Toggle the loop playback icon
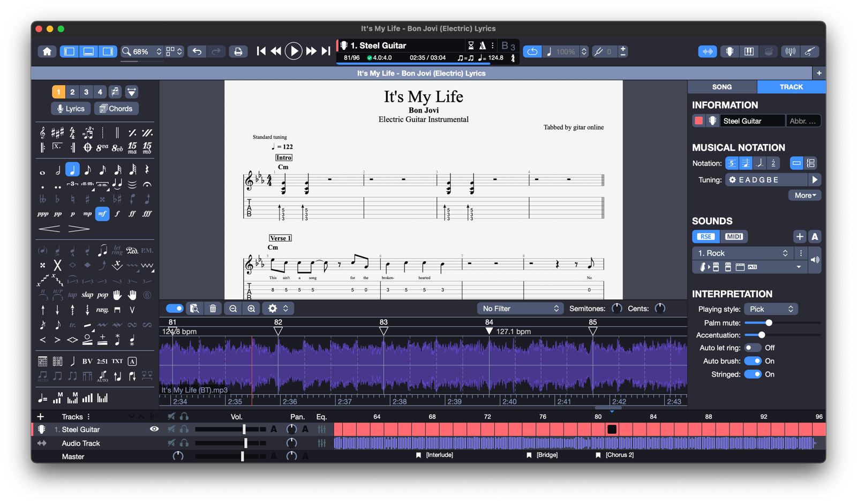 [x=532, y=51]
